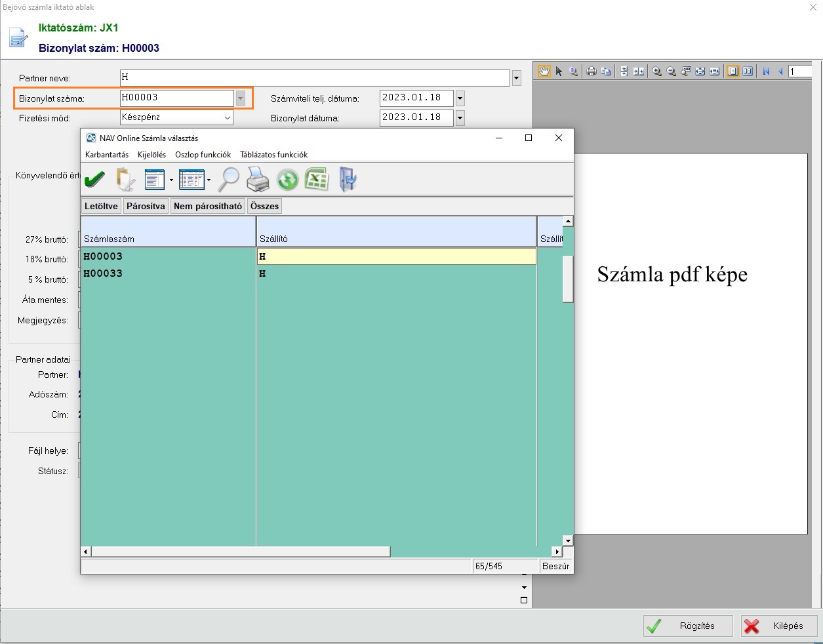Click the green refresh icon
Screen dimensions: 823x644
point(287,179)
